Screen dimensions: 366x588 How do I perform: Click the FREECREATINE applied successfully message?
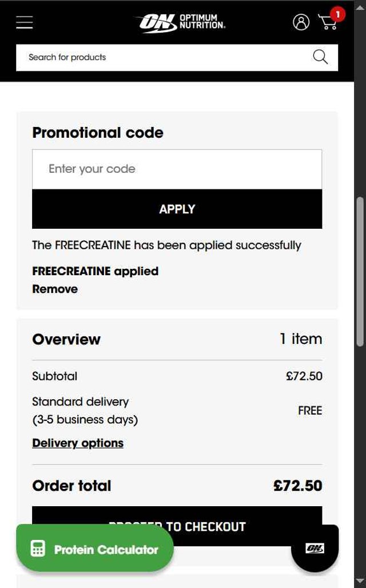[166, 245]
